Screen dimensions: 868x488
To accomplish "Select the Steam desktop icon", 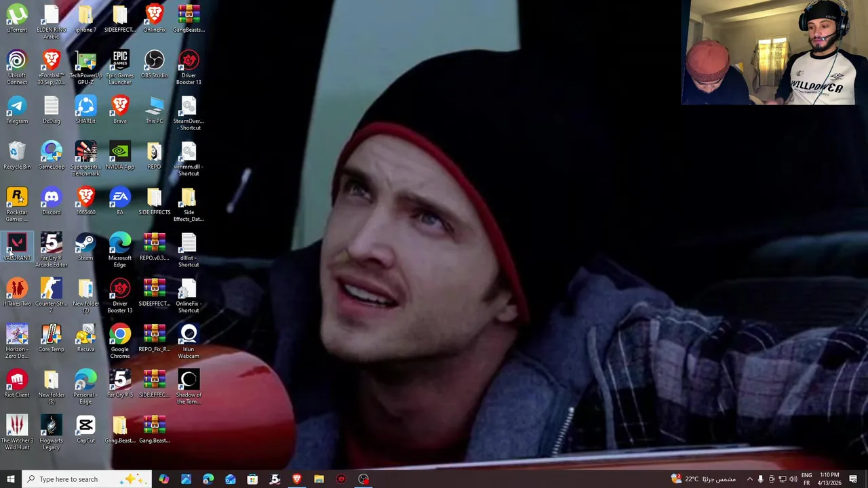I will (x=85, y=247).
